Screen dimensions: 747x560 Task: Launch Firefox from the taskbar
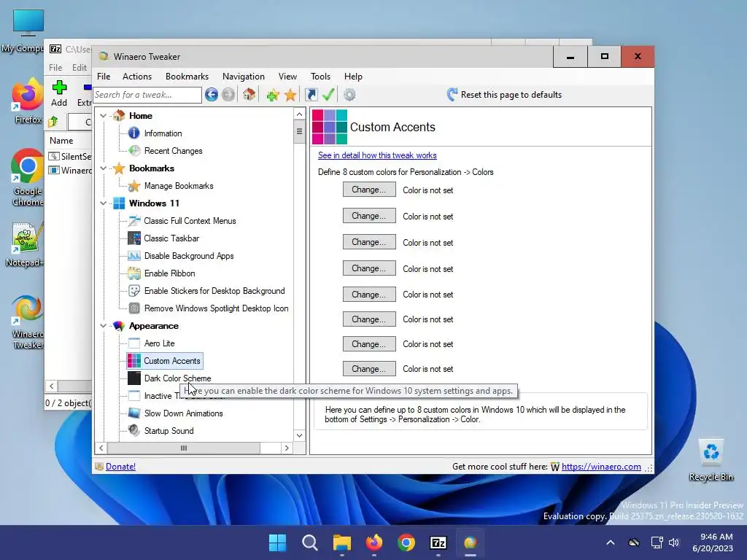(374, 542)
